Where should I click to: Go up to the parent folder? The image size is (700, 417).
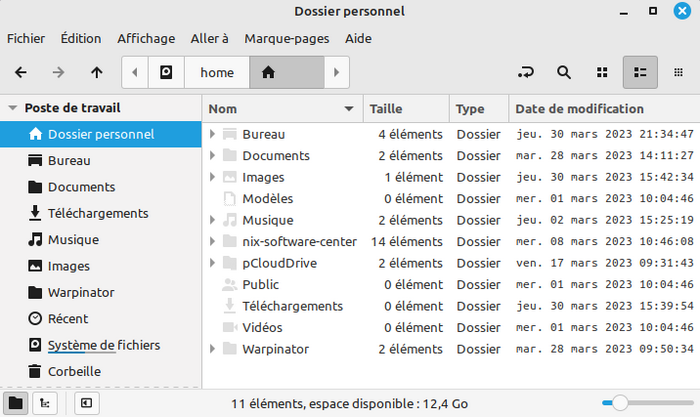click(x=96, y=72)
